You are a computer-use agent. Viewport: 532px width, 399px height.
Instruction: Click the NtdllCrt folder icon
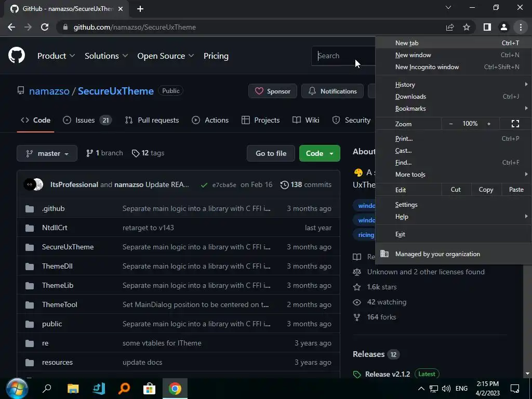(x=30, y=228)
